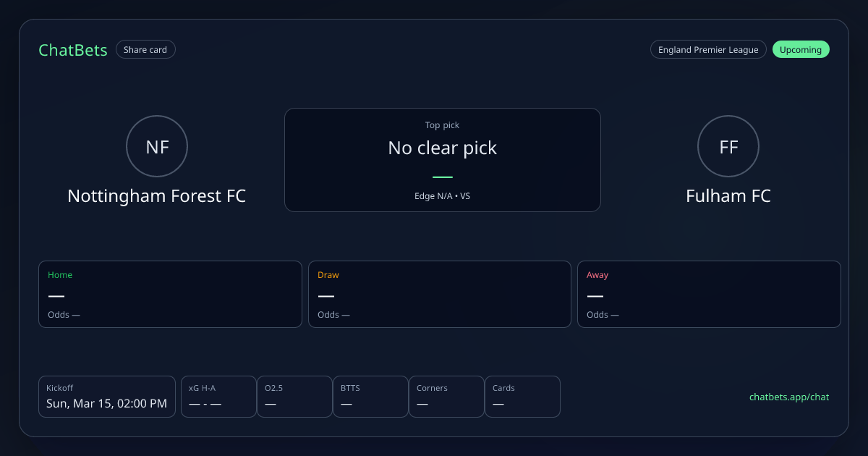
Task: Select the England Premier League tag
Action: 708,50
